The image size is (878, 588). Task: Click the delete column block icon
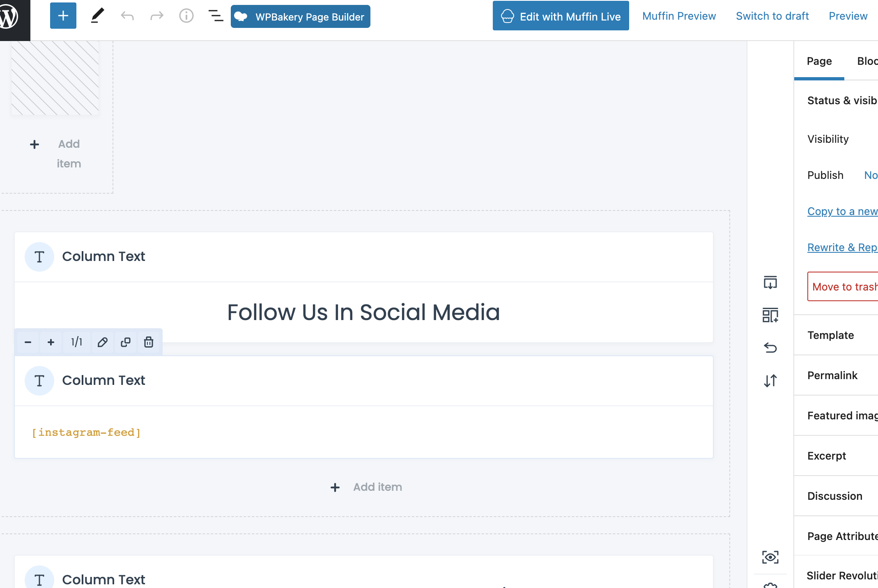click(x=149, y=342)
